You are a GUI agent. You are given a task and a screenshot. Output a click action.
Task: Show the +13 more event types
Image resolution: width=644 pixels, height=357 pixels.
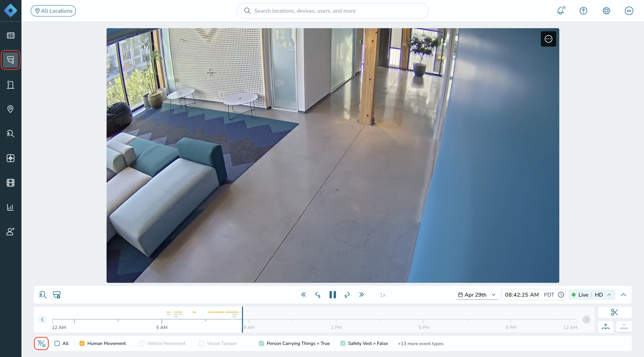click(x=421, y=344)
